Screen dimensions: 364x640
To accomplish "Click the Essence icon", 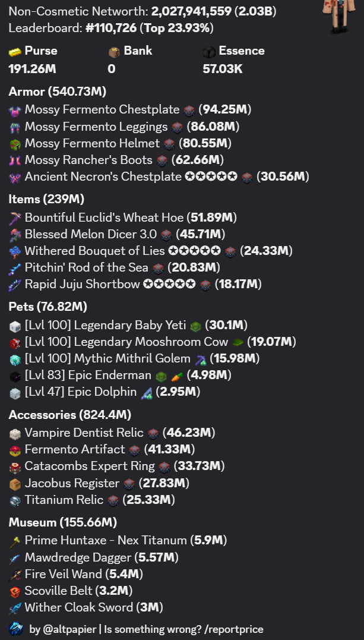I will [x=209, y=52].
